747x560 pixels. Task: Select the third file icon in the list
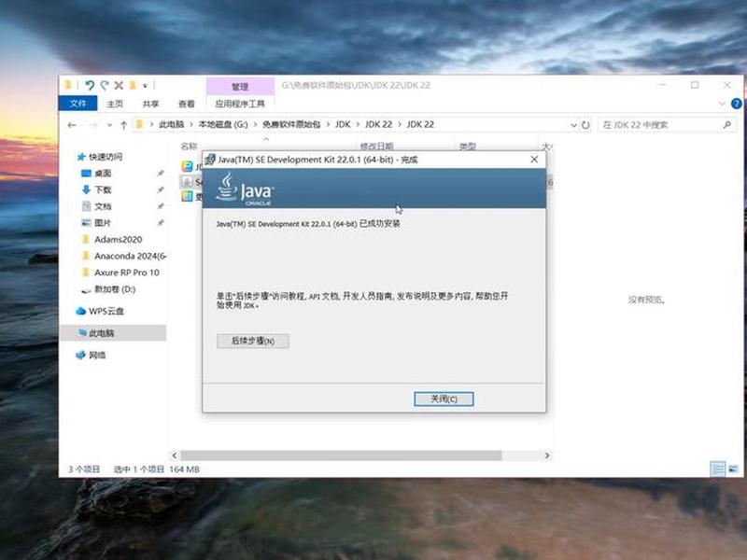coord(187,196)
